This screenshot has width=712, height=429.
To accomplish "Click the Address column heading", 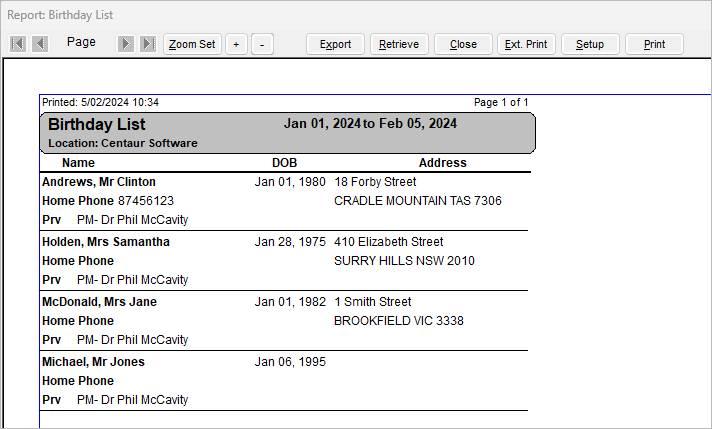I will click(443, 163).
